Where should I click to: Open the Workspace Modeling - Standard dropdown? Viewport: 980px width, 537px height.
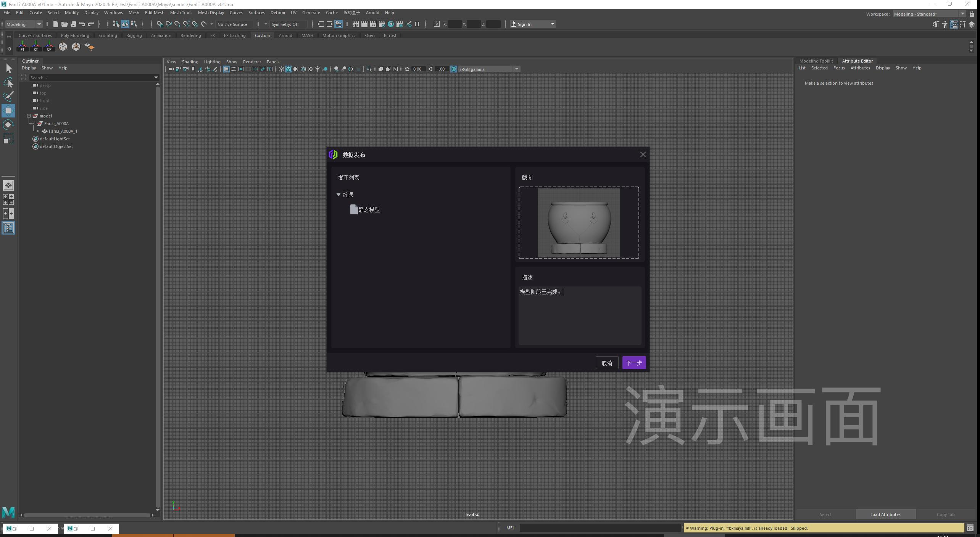tap(929, 14)
